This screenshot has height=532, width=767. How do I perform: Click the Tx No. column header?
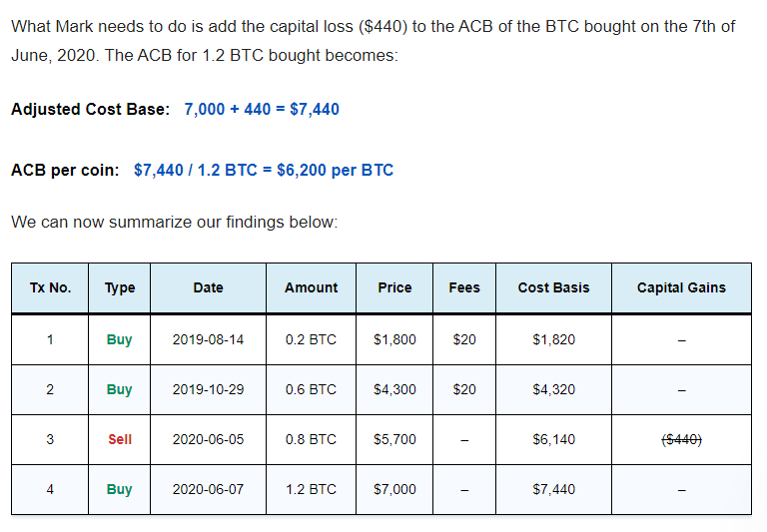click(x=50, y=288)
